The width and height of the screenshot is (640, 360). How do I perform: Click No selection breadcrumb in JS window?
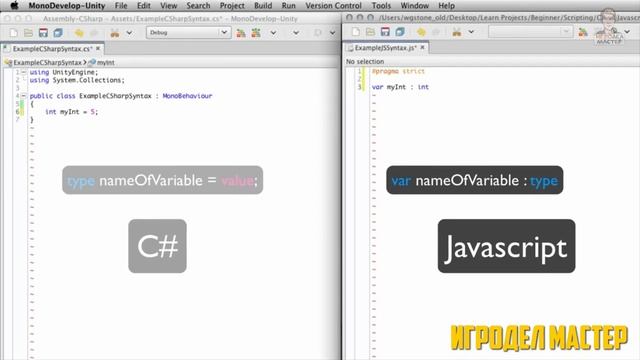(365, 62)
